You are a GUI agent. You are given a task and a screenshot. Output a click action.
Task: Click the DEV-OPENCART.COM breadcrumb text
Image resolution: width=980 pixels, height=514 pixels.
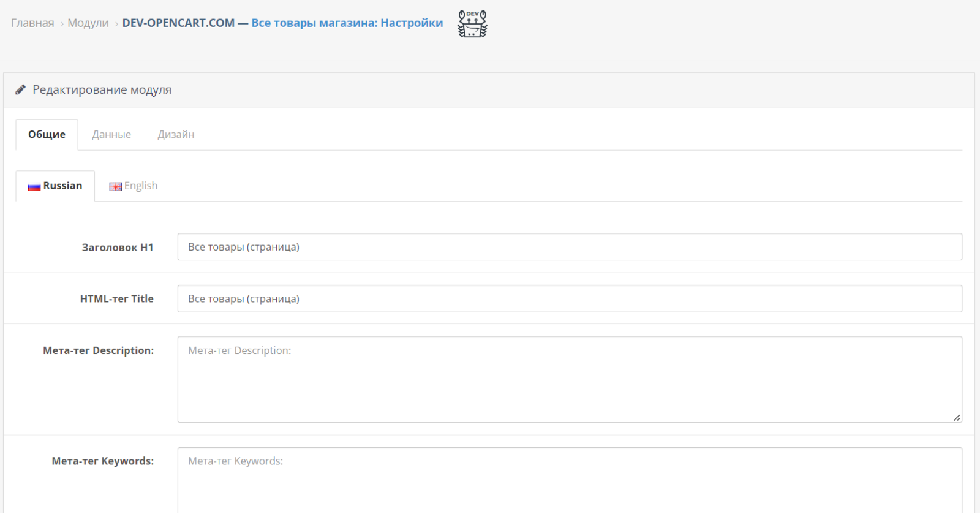coord(178,23)
